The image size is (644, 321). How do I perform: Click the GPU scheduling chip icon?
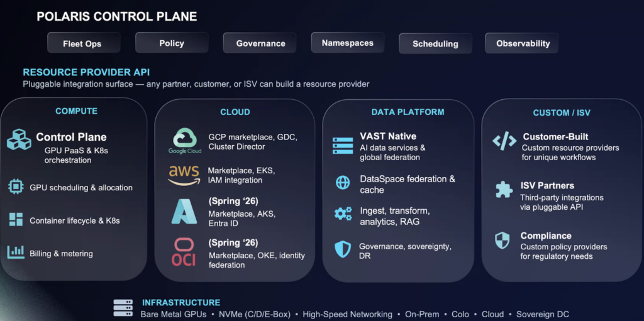tap(16, 187)
